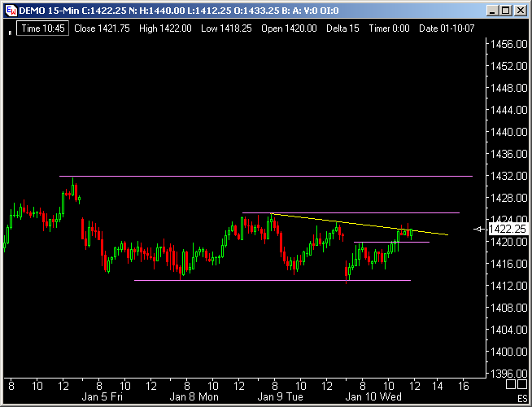Maximize the DEMO 15-Min chart window
The image size is (532, 407).
pyautogui.click(x=505, y=11)
